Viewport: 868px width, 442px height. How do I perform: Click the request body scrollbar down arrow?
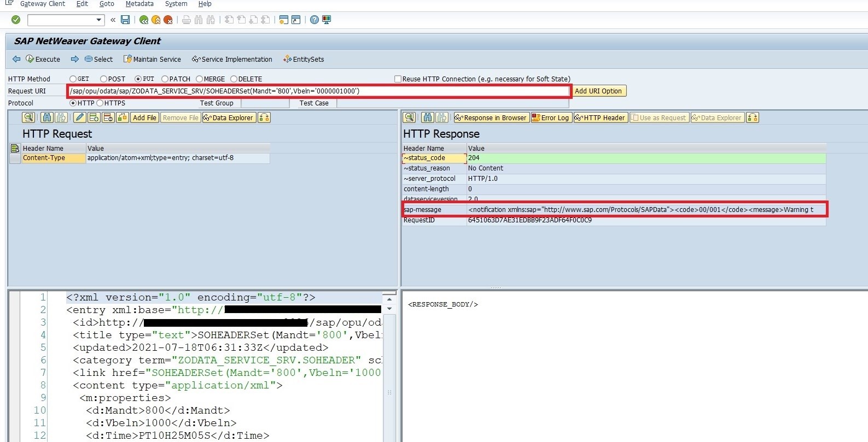[389, 309]
